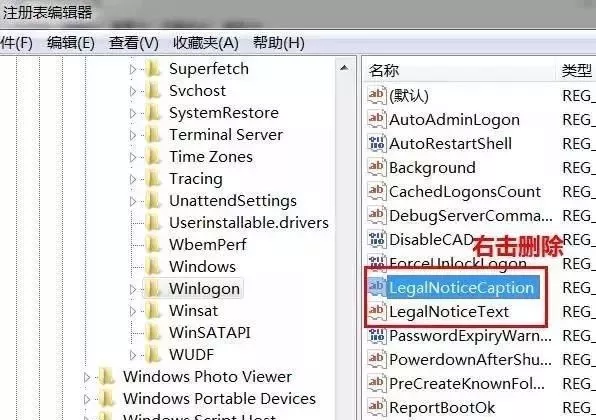
Task: Click the tree pane scroll-up arrow
Action: pyautogui.click(x=344, y=68)
